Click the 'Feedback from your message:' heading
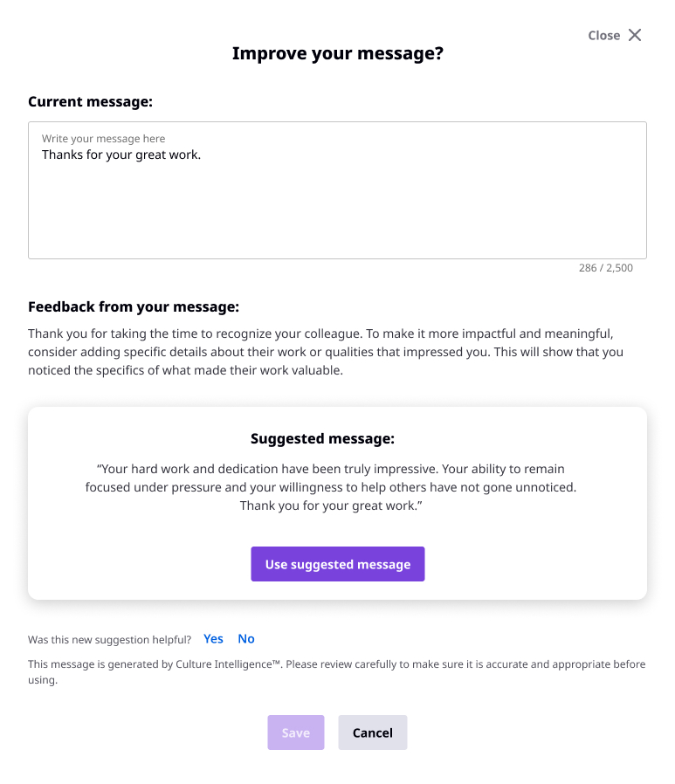Screen dimensions: 675x784 pyautogui.click(x=134, y=306)
